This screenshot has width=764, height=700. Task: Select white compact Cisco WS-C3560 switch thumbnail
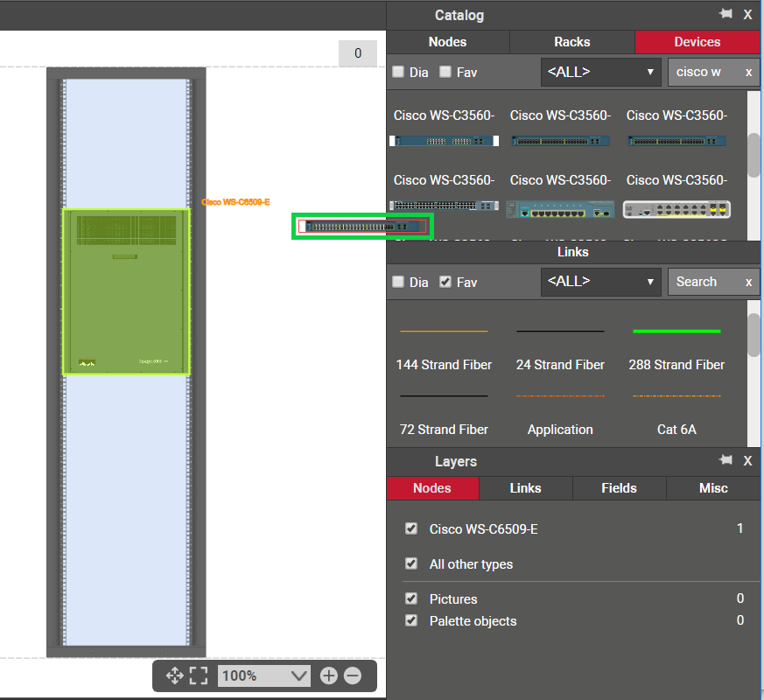click(x=676, y=209)
